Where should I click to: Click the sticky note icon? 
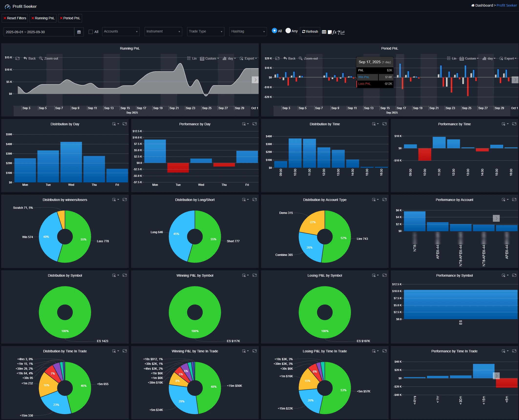(329, 32)
